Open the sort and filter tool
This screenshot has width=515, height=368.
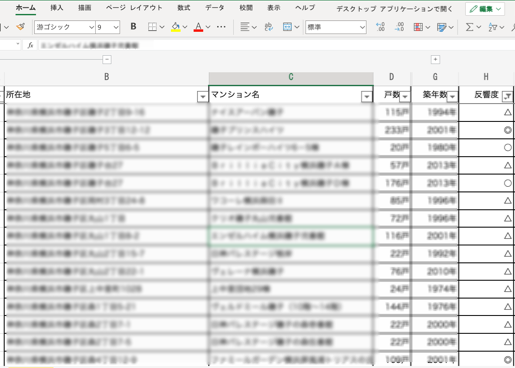pyautogui.click(x=493, y=27)
